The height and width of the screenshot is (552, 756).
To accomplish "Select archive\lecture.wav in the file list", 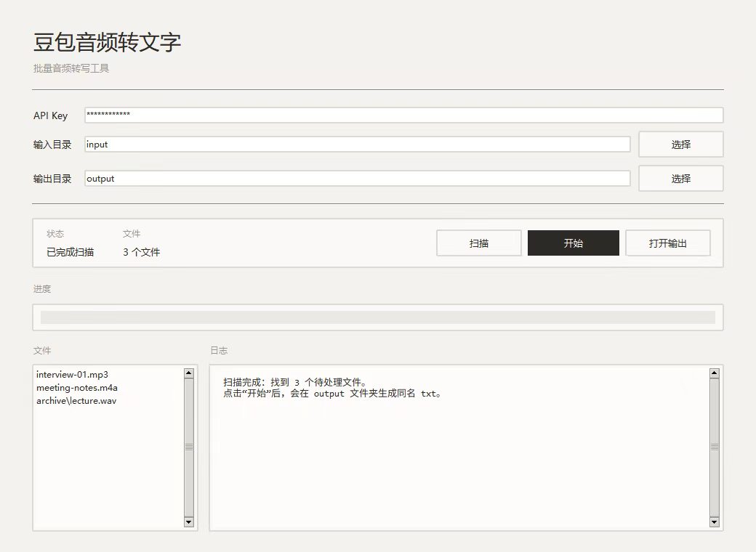I will click(76, 400).
